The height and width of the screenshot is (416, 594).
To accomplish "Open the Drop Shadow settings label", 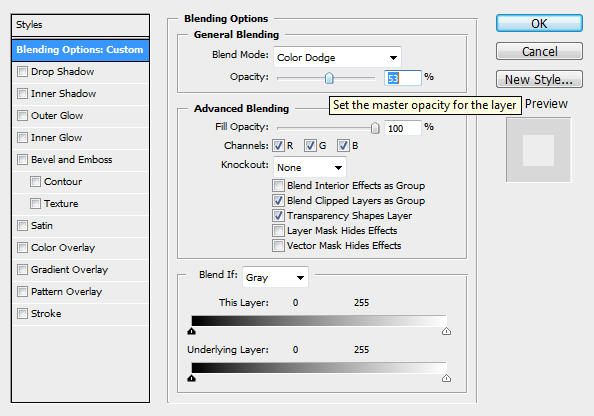I will [63, 72].
